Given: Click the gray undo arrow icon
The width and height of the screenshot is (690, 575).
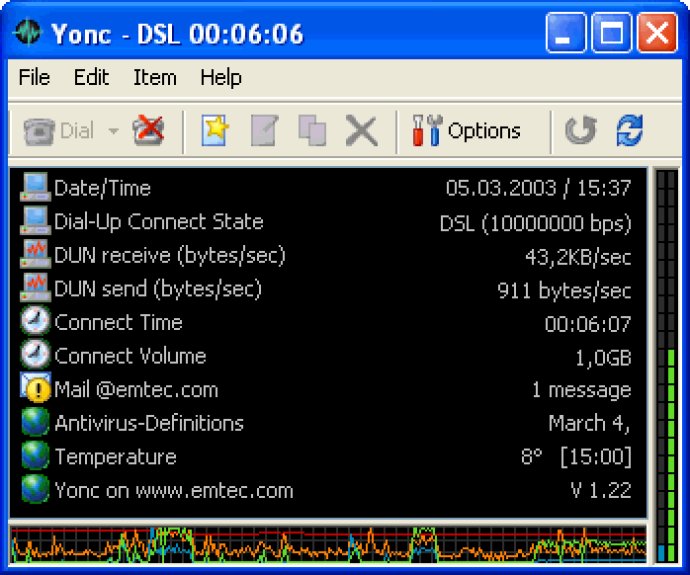Looking at the screenshot, I should (581, 130).
